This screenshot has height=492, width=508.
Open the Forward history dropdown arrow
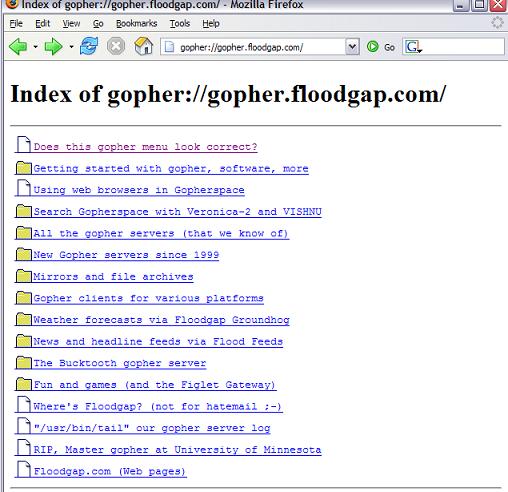(x=71, y=47)
